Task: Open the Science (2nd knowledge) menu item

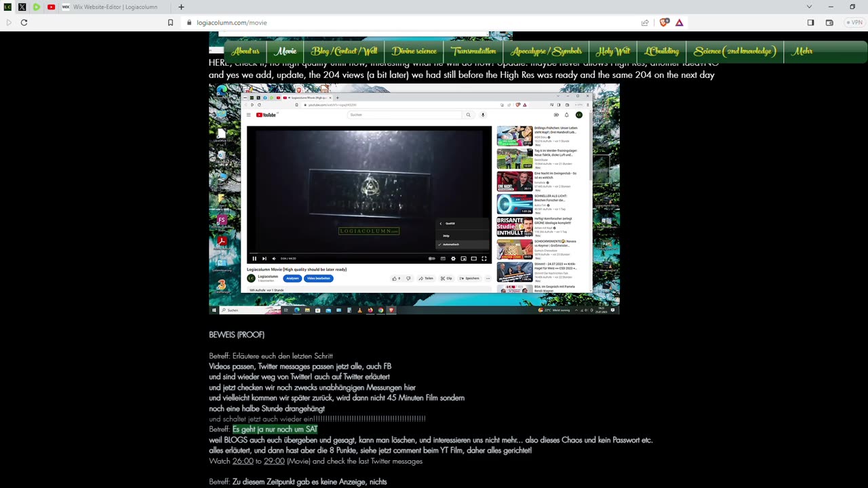Action: point(735,52)
